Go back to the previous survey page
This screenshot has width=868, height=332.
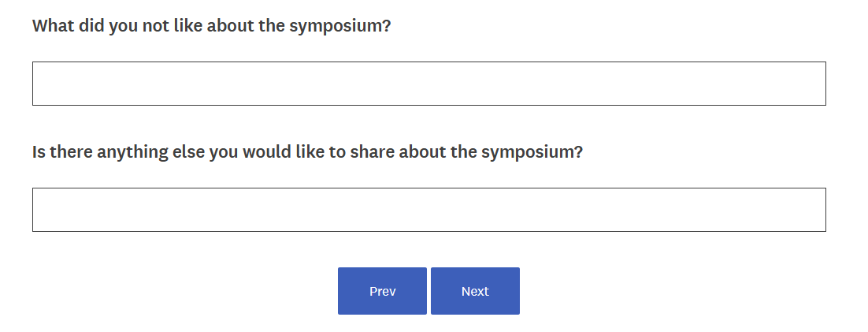382,291
